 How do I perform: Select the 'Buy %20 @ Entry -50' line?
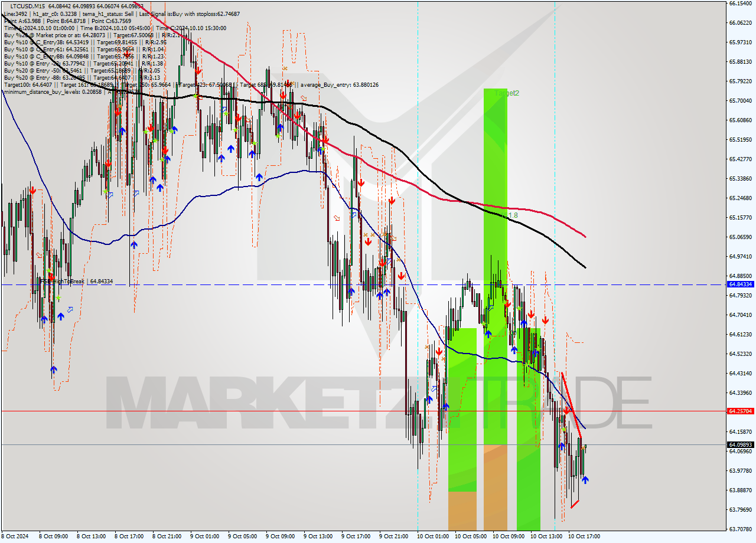click(83, 70)
